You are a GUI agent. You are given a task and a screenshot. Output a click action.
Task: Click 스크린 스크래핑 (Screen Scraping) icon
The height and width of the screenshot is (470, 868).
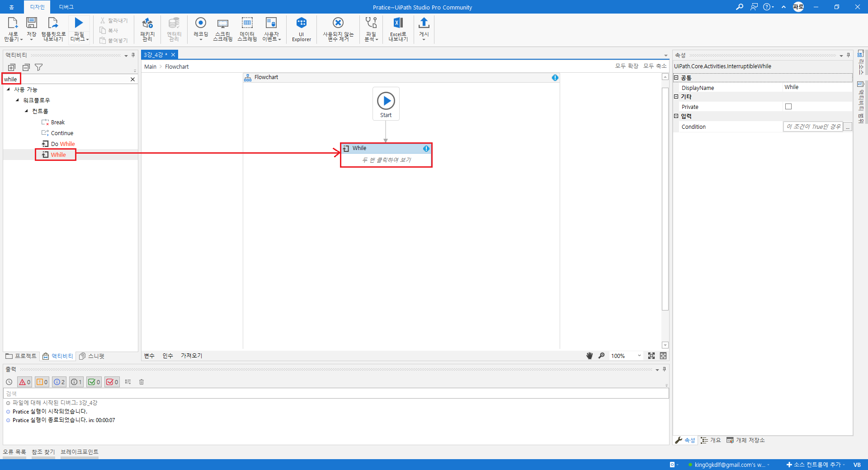(x=222, y=23)
